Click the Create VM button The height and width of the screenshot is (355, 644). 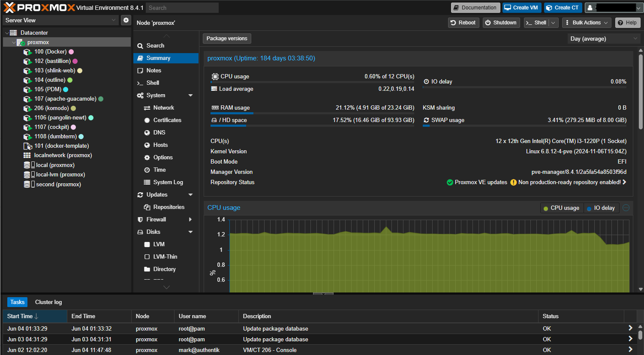(x=521, y=7)
